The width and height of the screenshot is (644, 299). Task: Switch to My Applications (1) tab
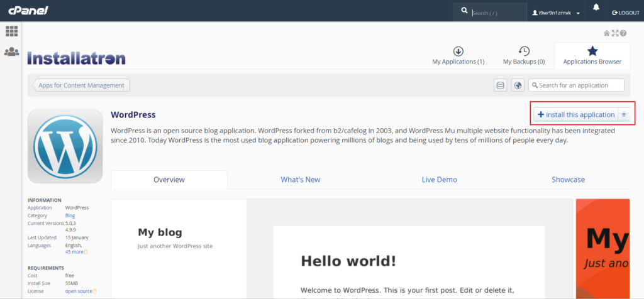tap(458, 55)
